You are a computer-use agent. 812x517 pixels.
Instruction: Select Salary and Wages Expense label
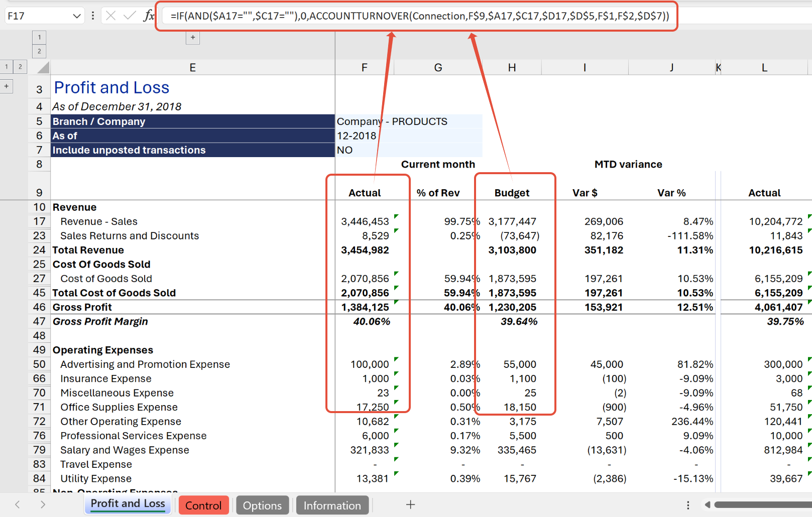point(193,450)
